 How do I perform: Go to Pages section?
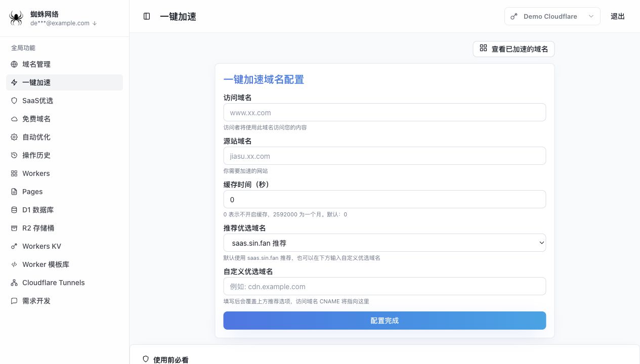point(64,192)
